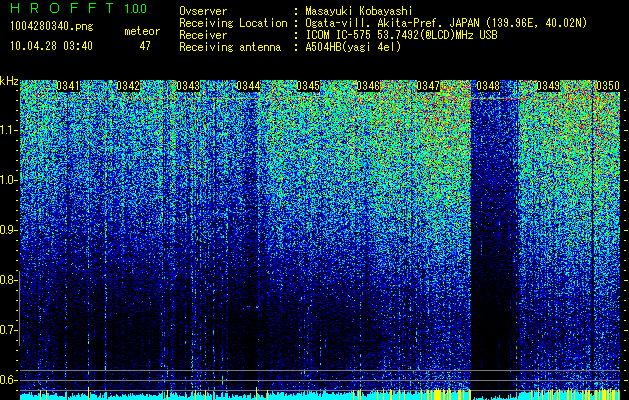This screenshot has width=629, height=400.
Task: Click the 0350 time marker
Action: (608, 86)
